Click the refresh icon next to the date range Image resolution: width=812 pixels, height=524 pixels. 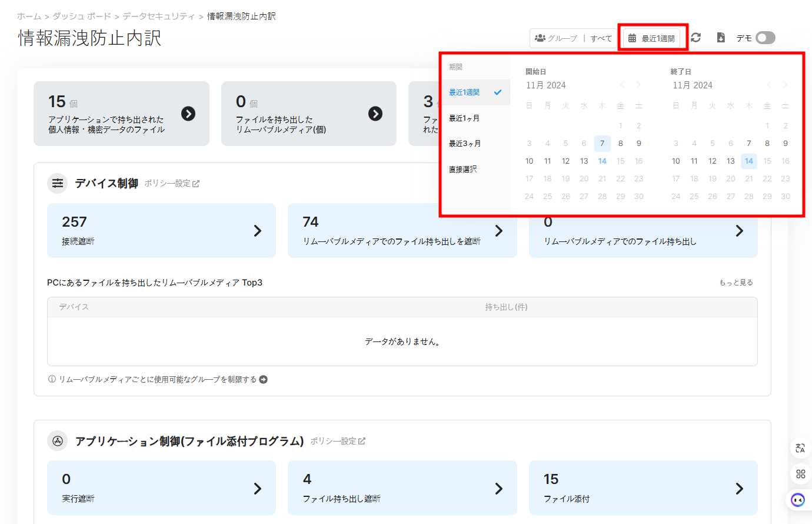[695, 38]
